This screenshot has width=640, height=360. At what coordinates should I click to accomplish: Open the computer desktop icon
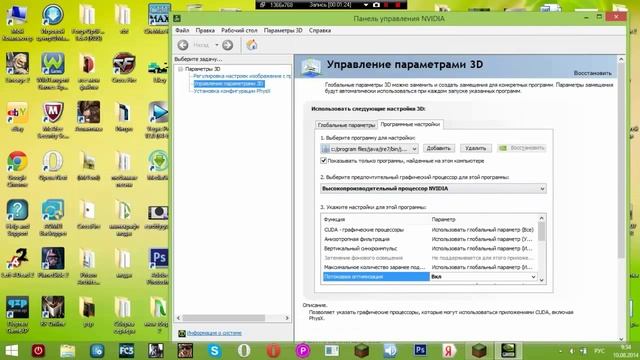(x=17, y=22)
